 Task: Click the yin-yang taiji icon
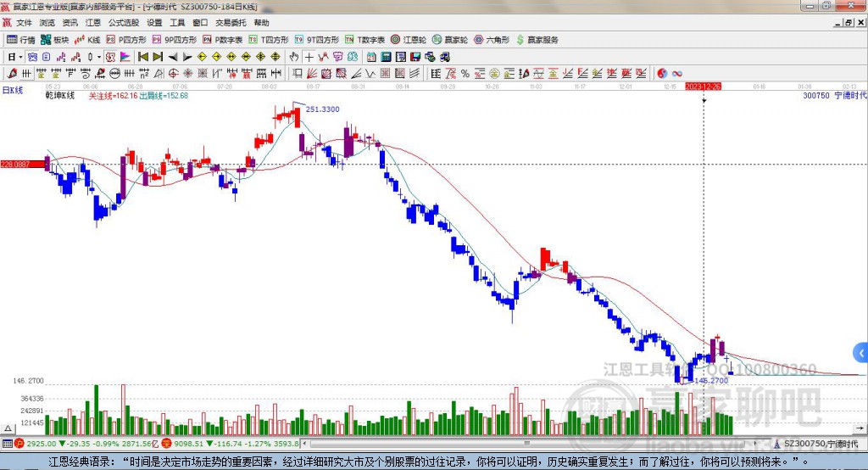[x=662, y=73]
